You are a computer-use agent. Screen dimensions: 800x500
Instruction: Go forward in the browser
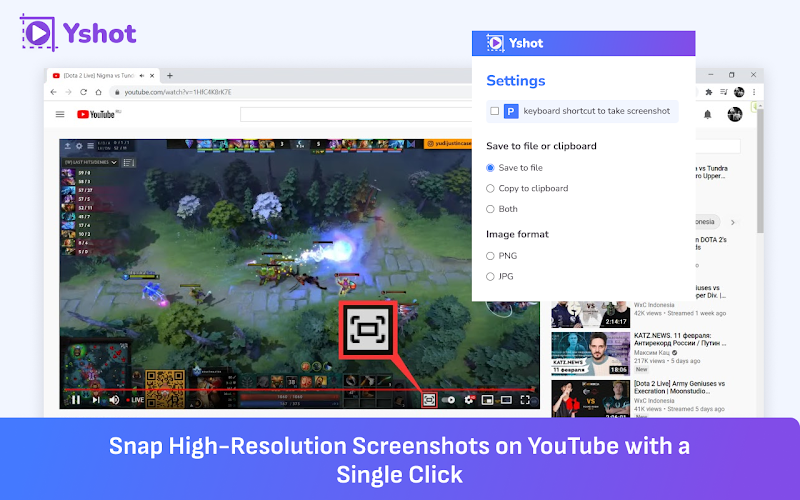coord(68,92)
